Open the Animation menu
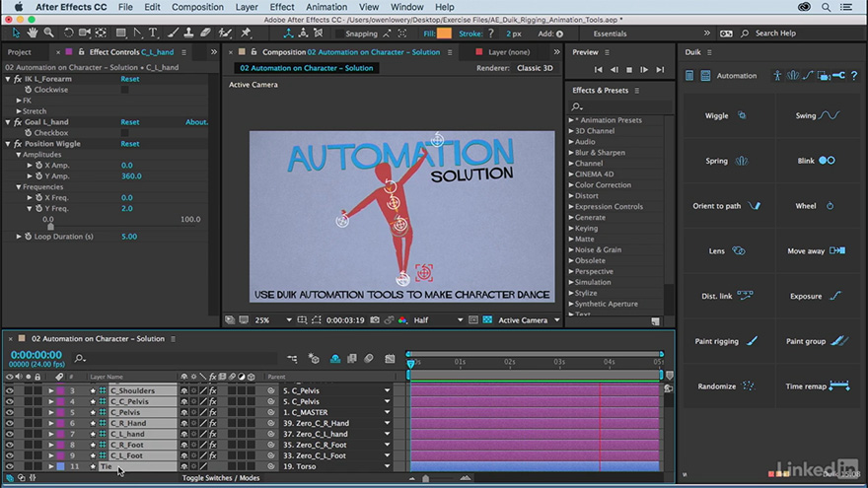Image resolution: width=868 pixels, height=488 pixels. coord(326,7)
